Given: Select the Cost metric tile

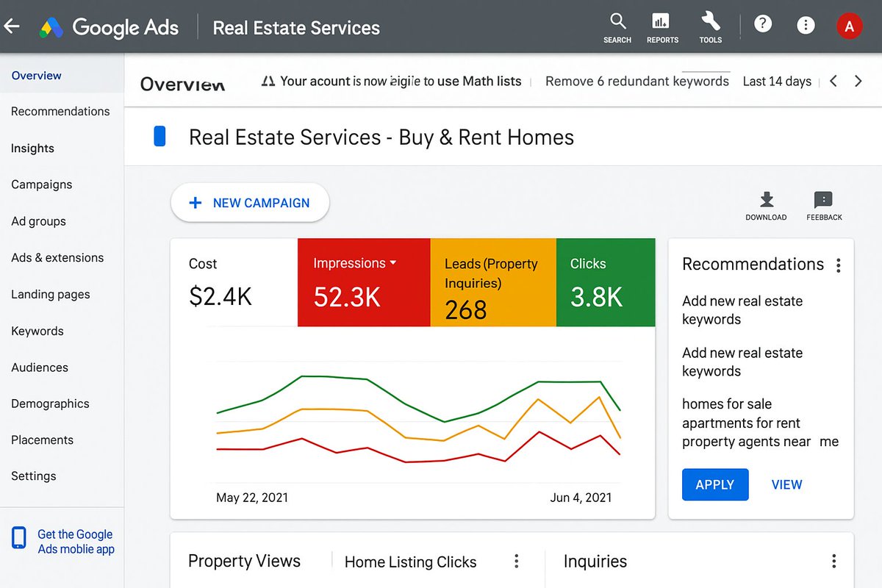Looking at the screenshot, I should [x=234, y=282].
